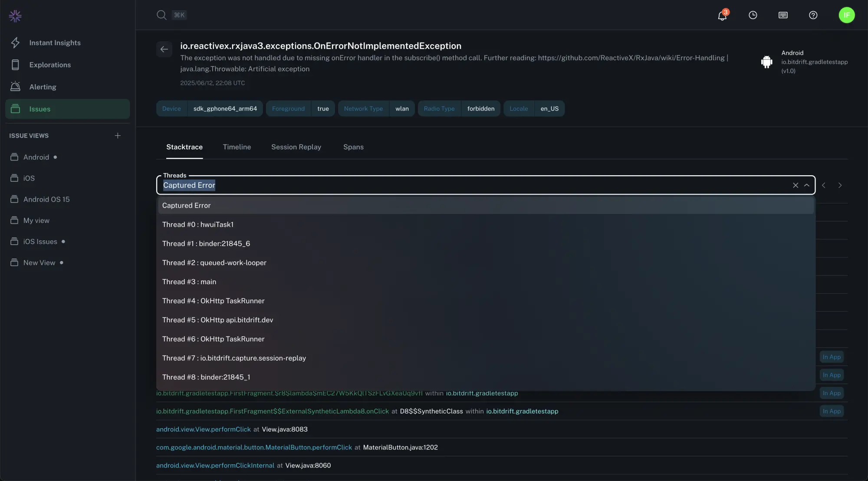Open the IF profile avatar menu

(x=847, y=15)
